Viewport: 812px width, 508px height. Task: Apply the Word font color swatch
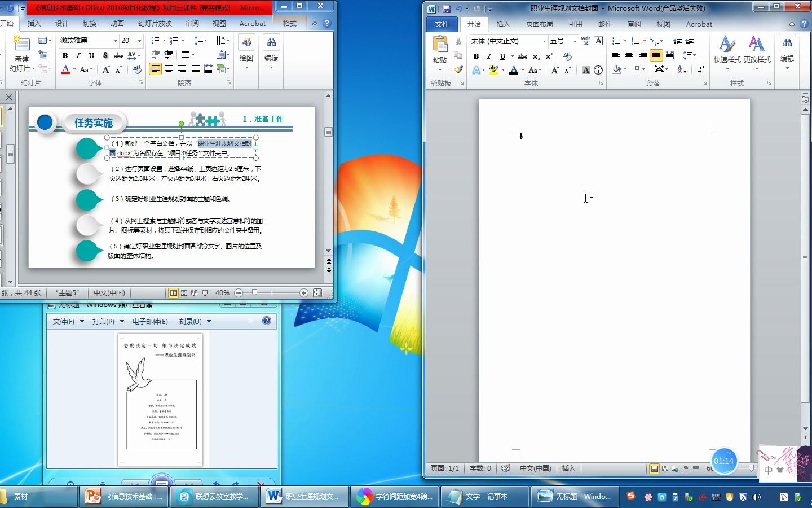(x=513, y=70)
